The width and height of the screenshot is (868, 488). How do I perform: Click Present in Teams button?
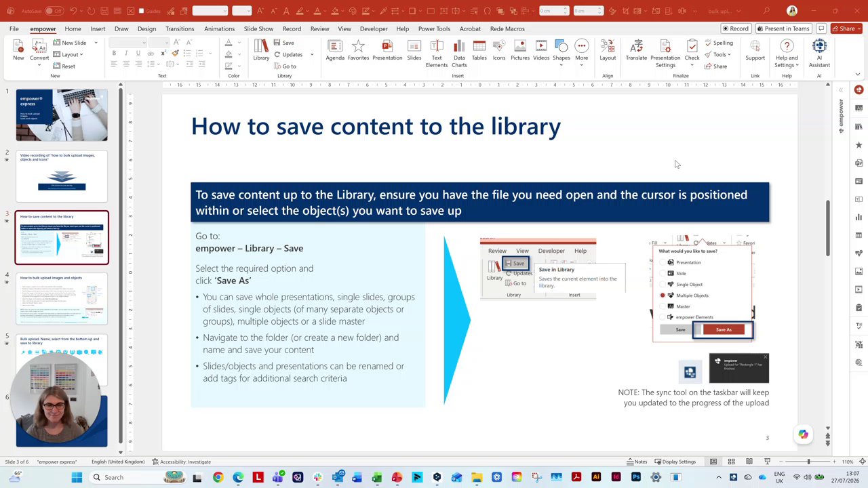pos(783,28)
